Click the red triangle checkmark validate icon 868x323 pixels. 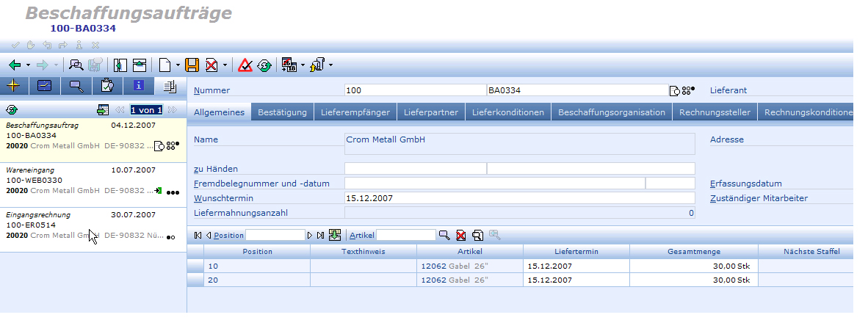245,65
